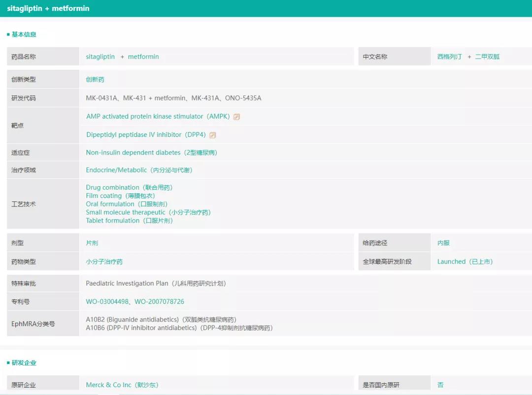Click the 片剂 dosage form link

point(92,243)
